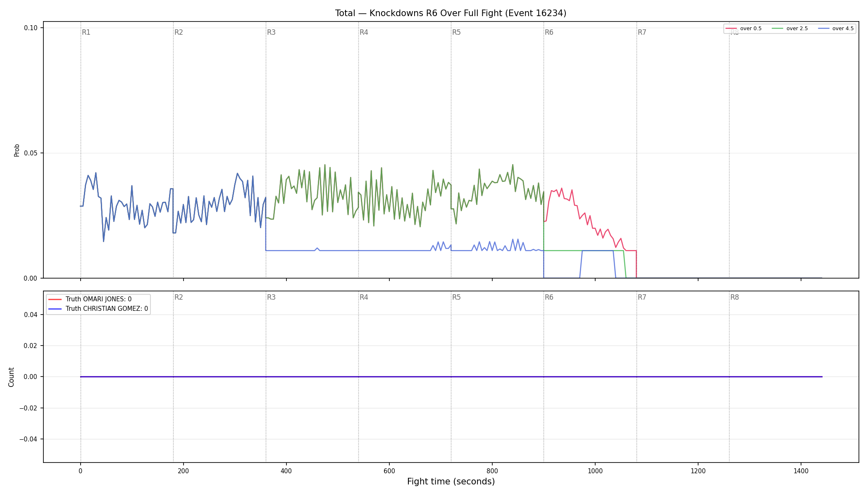Image resolution: width=868 pixels, height=496 pixels.
Task: Click the R5 round marker in the probability chart
Action: click(x=456, y=32)
